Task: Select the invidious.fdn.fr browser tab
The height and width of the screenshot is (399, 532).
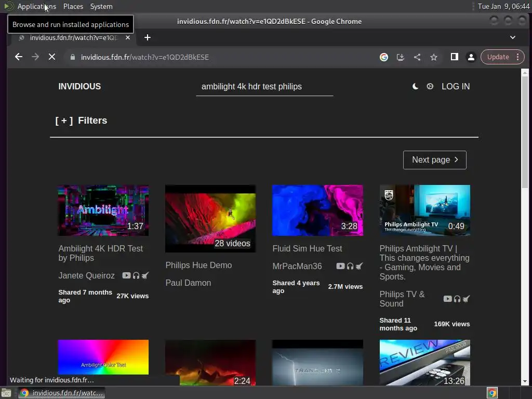Action: (x=73, y=37)
